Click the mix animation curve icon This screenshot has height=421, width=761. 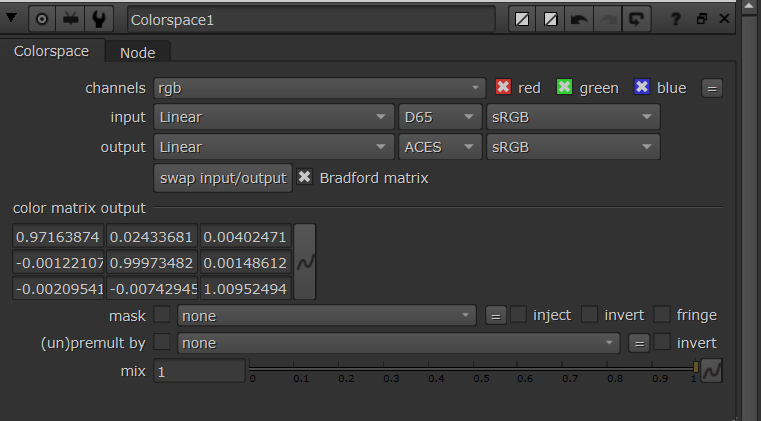click(x=711, y=371)
